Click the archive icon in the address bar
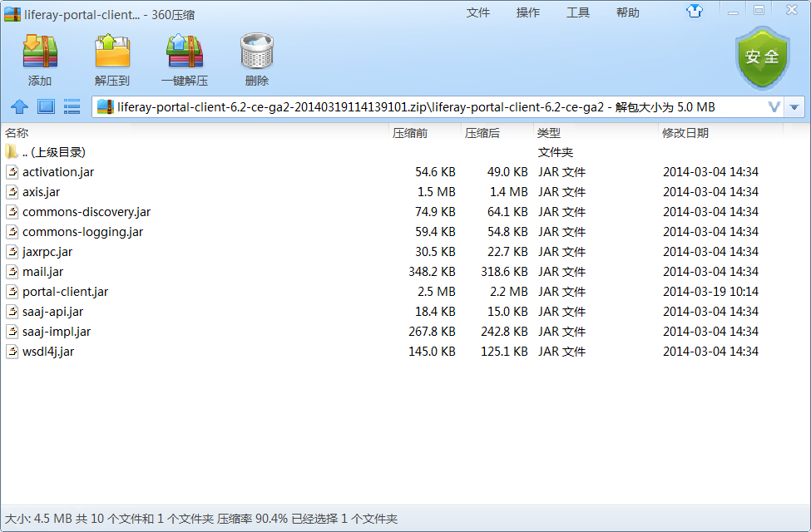The image size is (811, 532). 105,107
